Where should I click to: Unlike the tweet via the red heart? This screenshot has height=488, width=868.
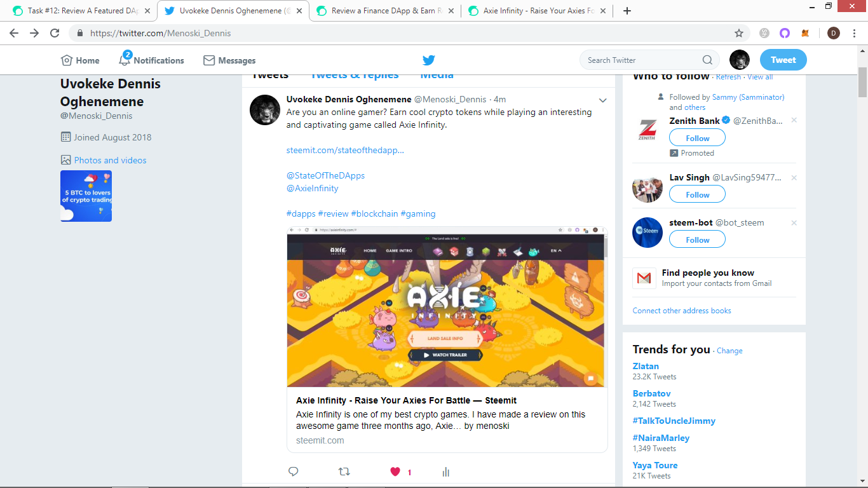coord(395,471)
